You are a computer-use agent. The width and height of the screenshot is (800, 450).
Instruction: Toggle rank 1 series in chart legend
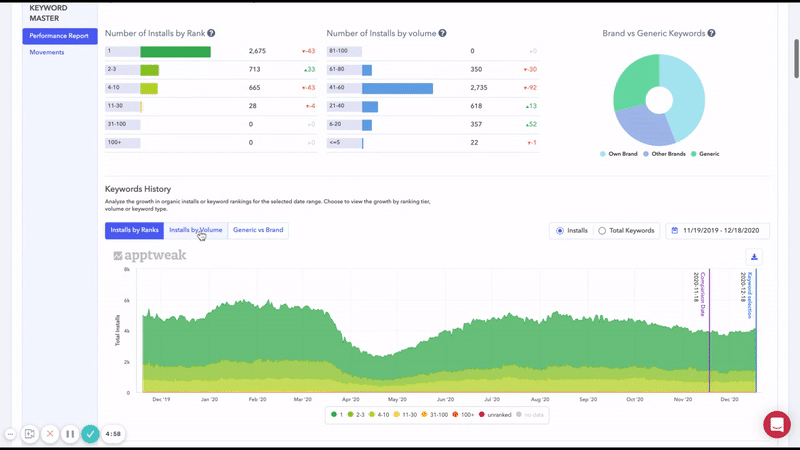pyautogui.click(x=337, y=415)
